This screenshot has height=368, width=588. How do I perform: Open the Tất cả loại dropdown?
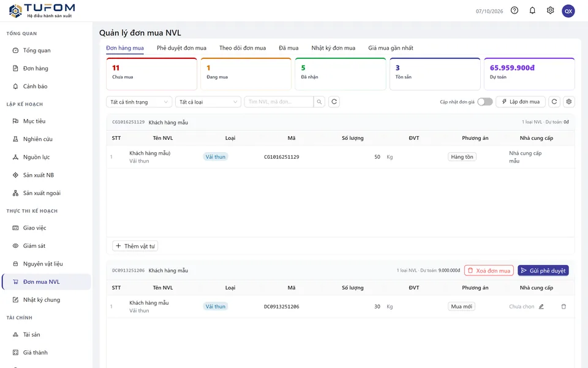point(208,102)
